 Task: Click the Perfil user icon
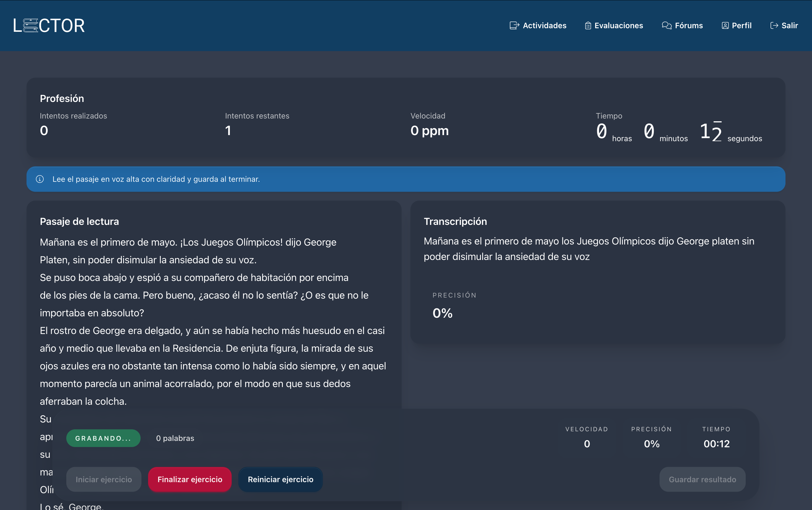click(x=725, y=26)
